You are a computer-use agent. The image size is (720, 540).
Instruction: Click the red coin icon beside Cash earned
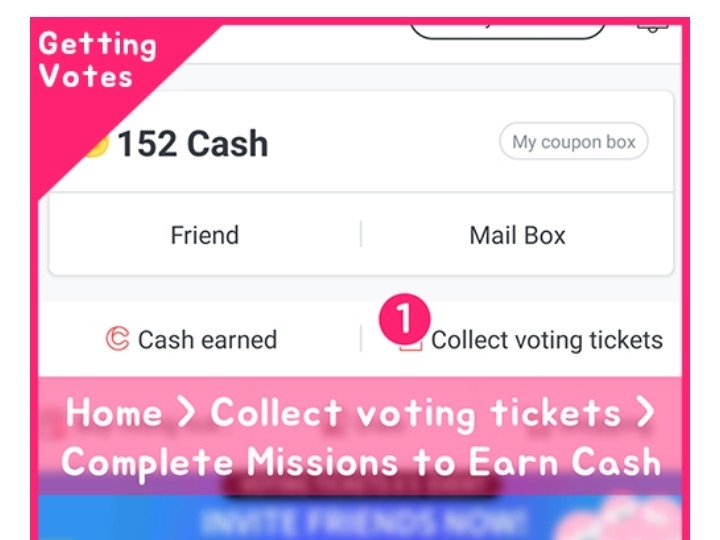click(117, 340)
